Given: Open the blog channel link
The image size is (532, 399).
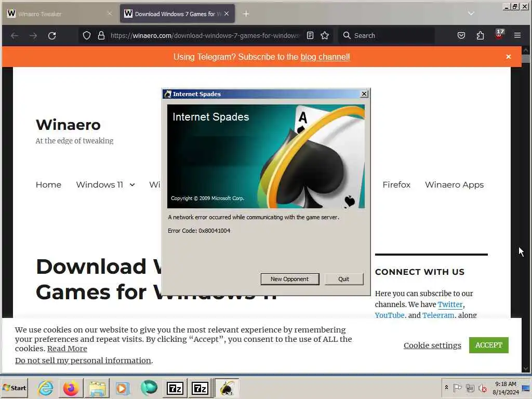Looking at the screenshot, I should [325, 57].
